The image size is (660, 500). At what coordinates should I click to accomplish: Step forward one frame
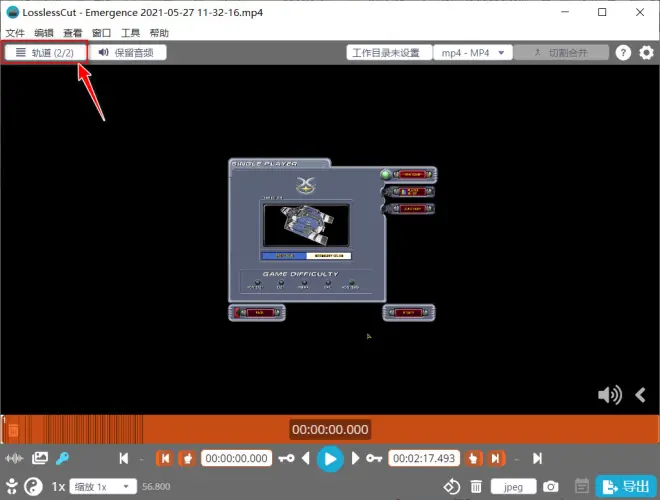pyautogui.click(x=355, y=458)
